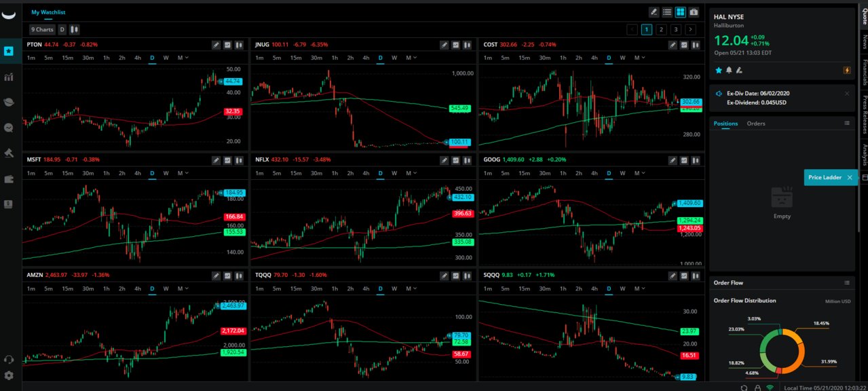
Task: Add a note for HAL with the pencil icon
Action: tap(739, 70)
